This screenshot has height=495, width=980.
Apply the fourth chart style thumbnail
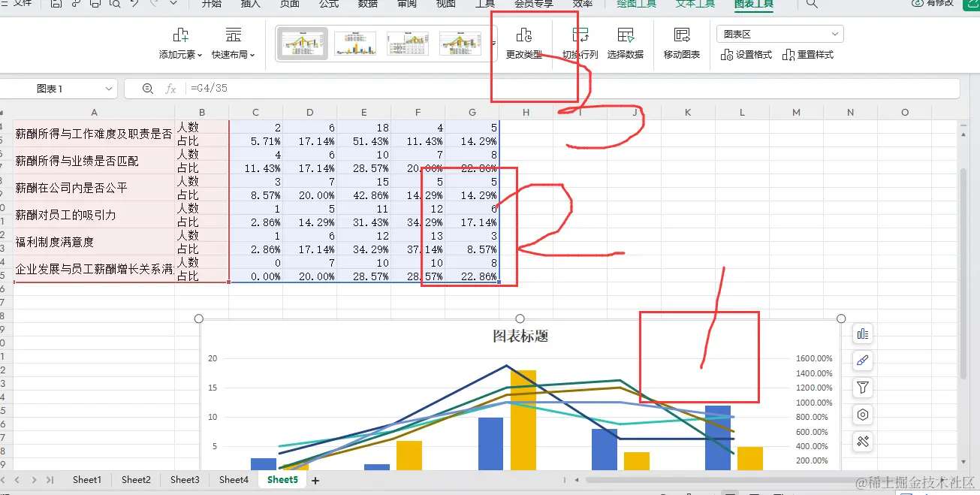click(x=460, y=44)
